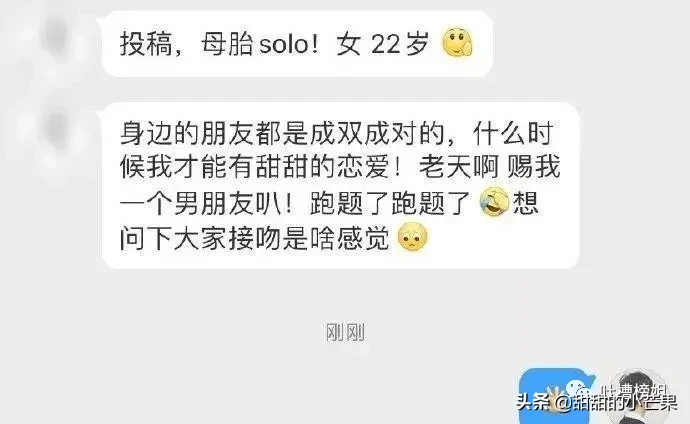Tap the laughing-crying emoji after 跑题了
Image resolution: width=690 pixels, height=424 pixels.
pyautogui.click(x=494, y=202)
